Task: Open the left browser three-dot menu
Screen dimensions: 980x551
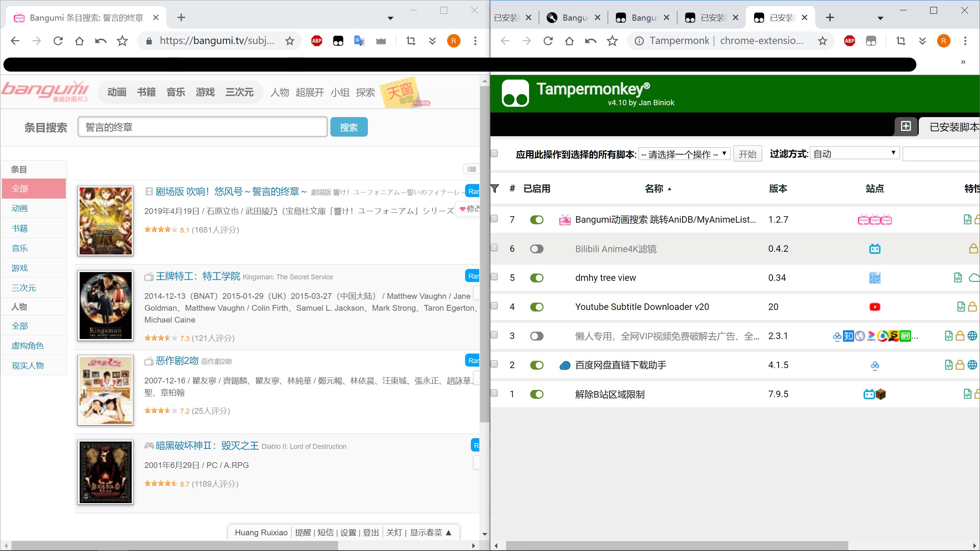Action: point(475,41)
